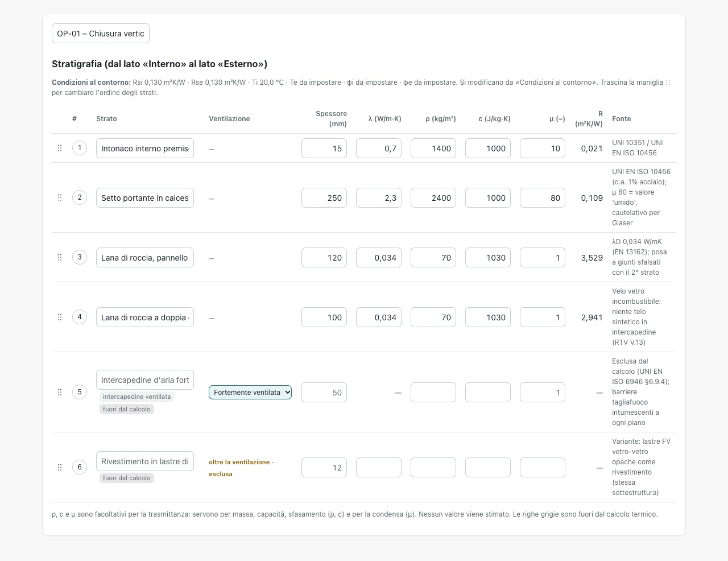Click mu field with value 10

(543, 148)
